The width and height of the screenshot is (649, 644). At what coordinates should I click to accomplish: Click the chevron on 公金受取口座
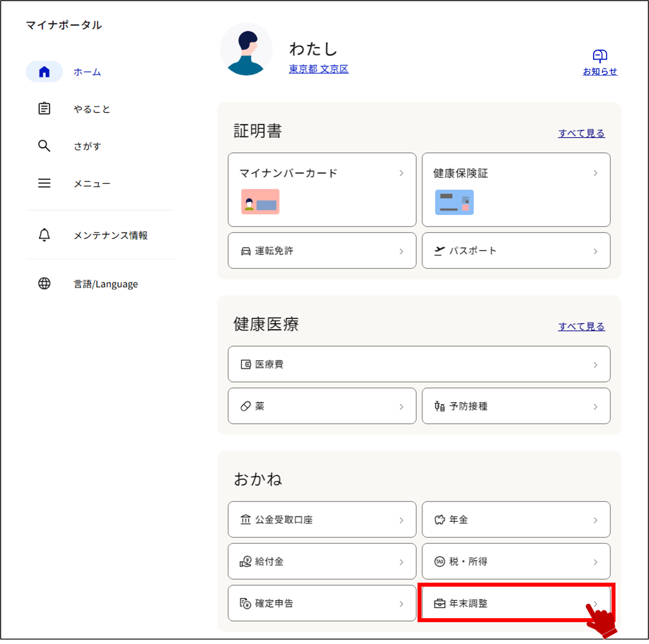[401, 521]
